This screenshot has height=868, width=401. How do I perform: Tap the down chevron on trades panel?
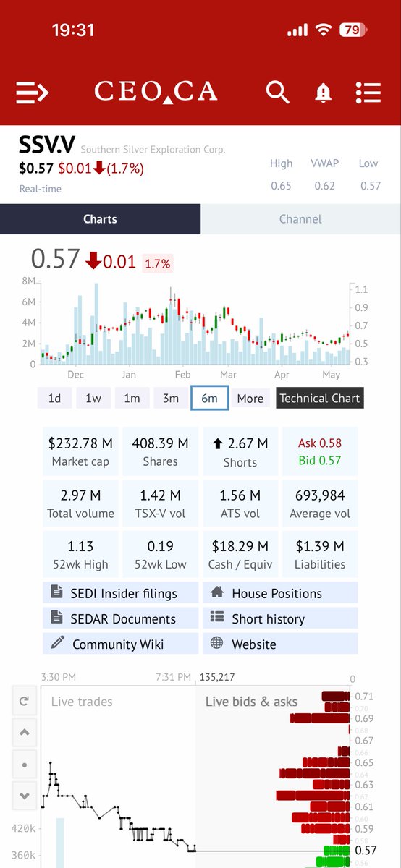[x=24, y=796]
